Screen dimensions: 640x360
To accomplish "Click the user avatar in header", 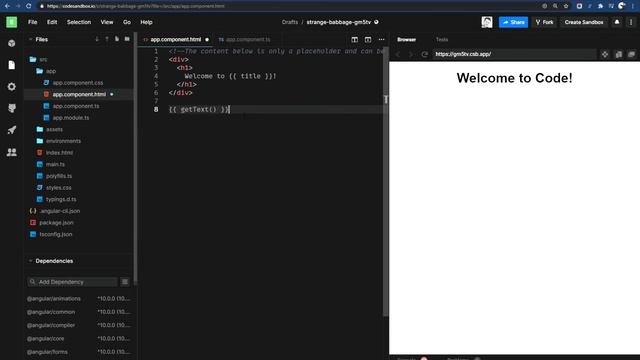I will coord(487,22).
